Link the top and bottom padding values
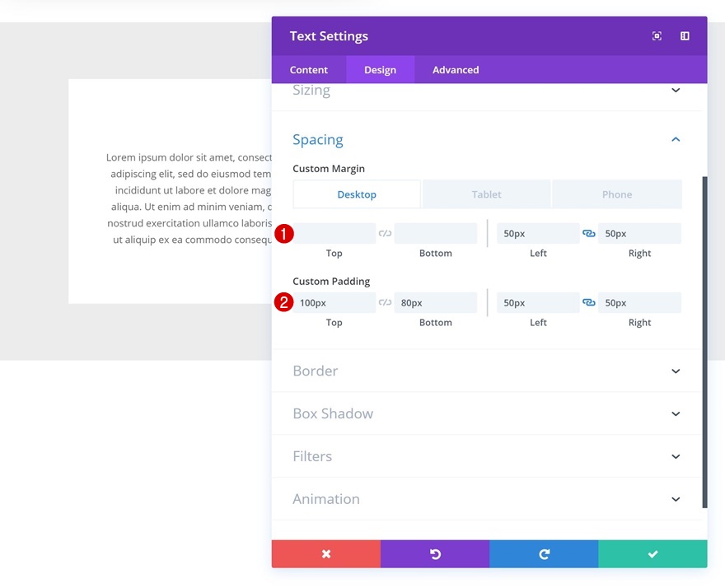This screenshot has width=725, height=588. [385, 302]
